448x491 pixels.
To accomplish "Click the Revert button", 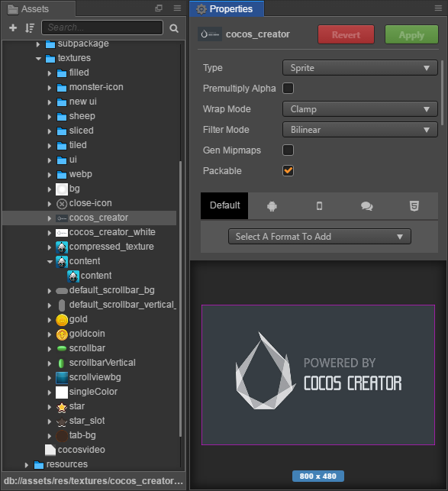I will point(346,35).
